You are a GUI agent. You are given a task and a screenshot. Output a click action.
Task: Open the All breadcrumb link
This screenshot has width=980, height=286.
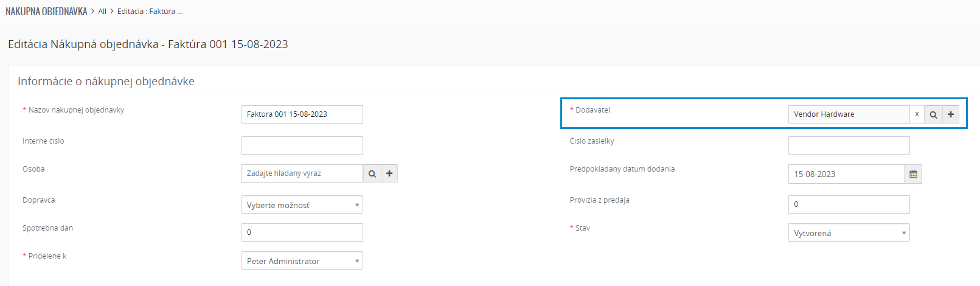(102, 11)
